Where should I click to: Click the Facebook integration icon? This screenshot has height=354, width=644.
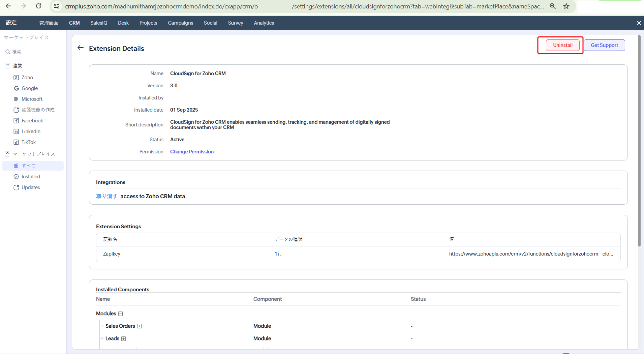(16, 121)
